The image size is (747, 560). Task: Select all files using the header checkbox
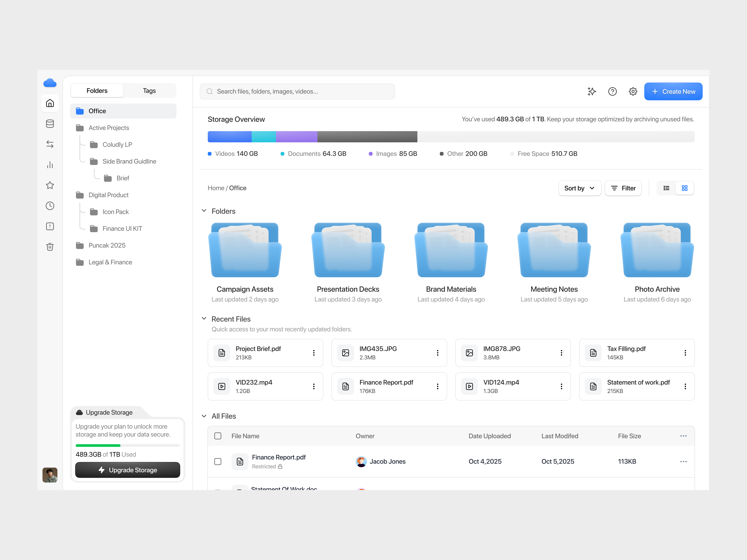point(218,436)
